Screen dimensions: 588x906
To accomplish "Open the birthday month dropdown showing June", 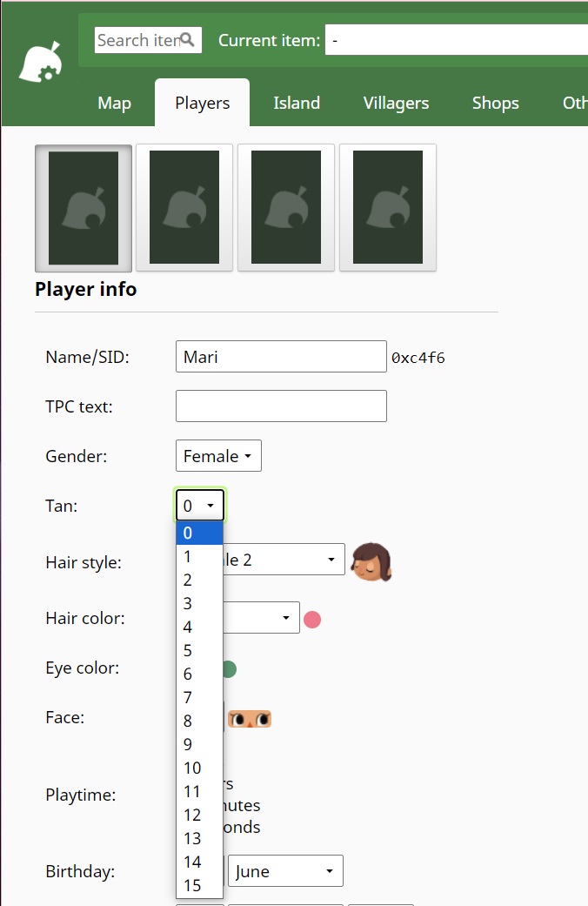I will click(285, 871).
